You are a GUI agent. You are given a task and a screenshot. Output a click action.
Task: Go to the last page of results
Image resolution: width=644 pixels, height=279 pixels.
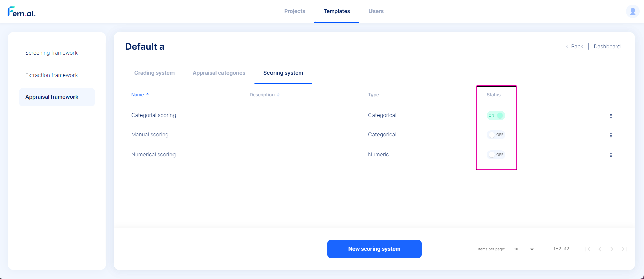pos(624,249)
